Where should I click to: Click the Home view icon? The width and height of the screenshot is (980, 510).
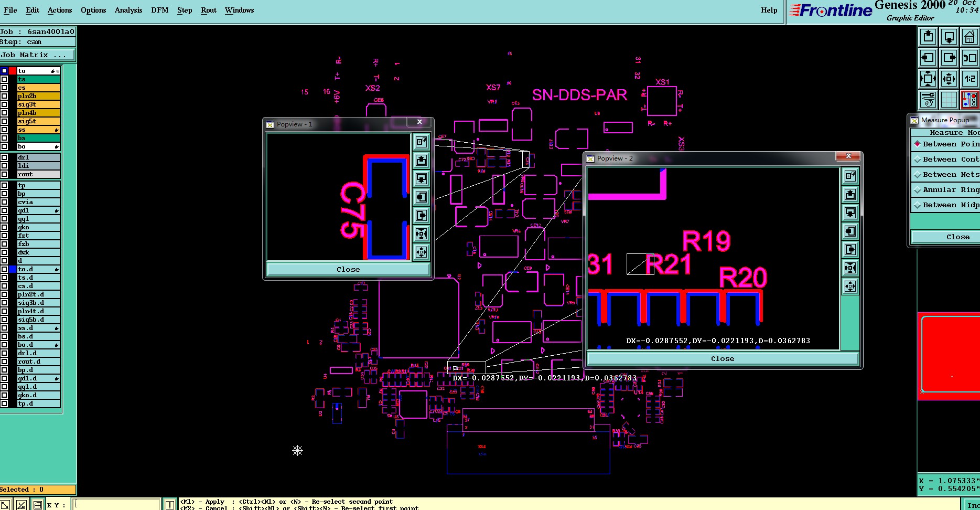tap(970, 37)
